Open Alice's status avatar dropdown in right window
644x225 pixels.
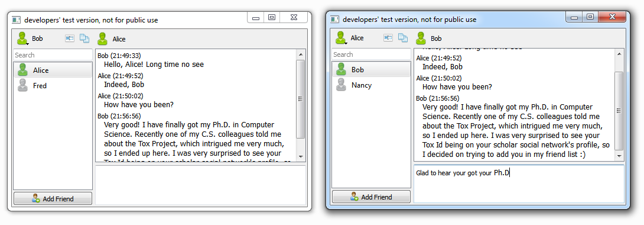coord(341,38)
